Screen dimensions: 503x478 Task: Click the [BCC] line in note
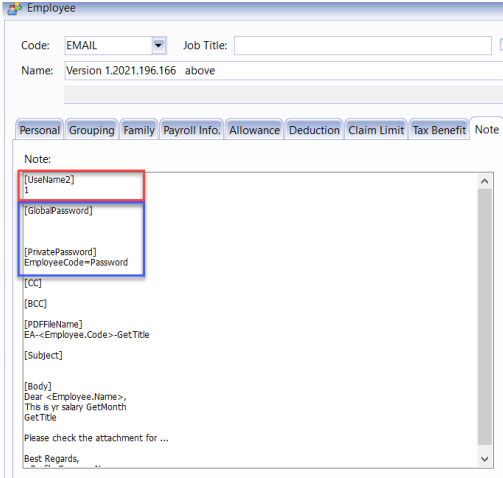tap(35, 304)
